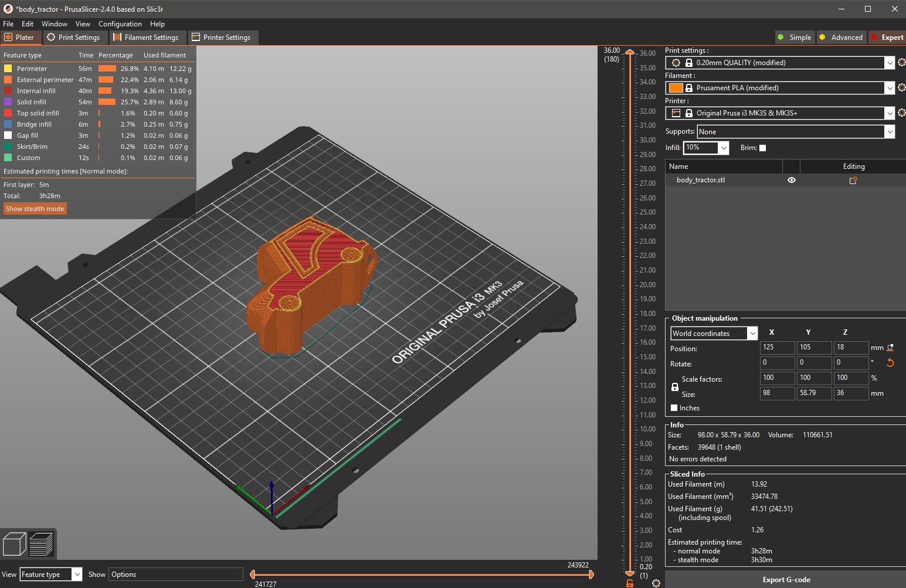Click the Export G-code button
Screen dimensions: 906x588
click(786, 580)
